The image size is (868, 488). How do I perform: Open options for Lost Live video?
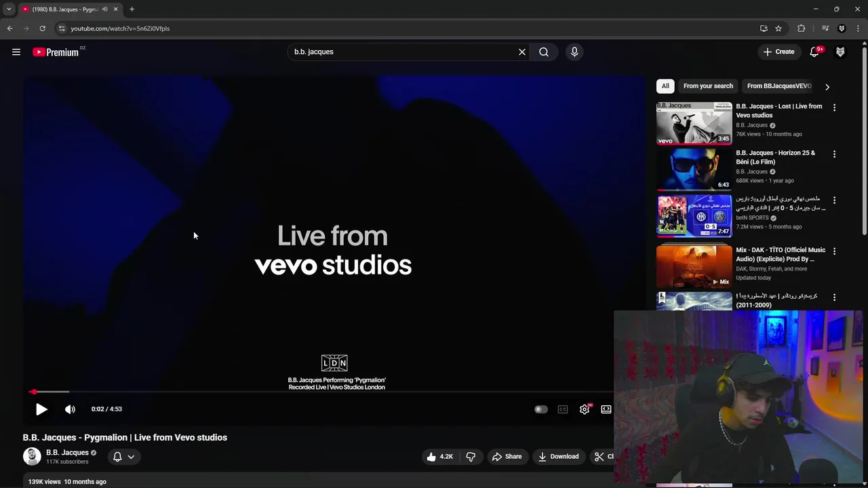coord(834,108)
